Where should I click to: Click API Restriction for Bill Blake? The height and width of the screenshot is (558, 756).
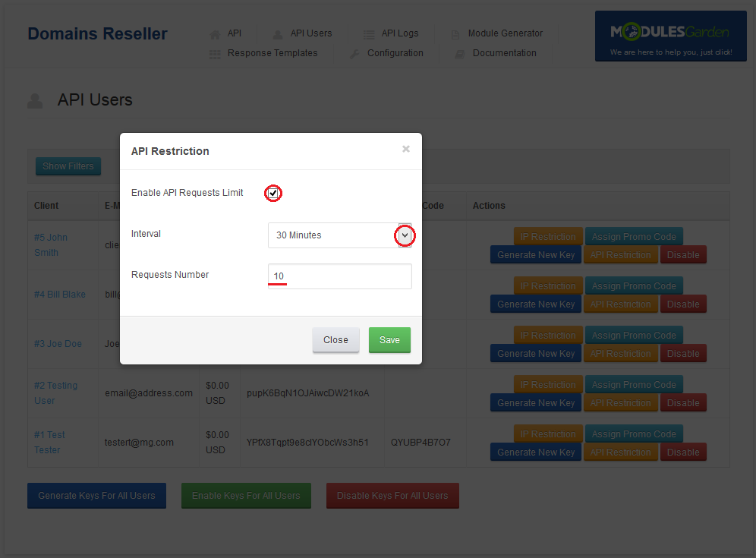pos(621,304)
